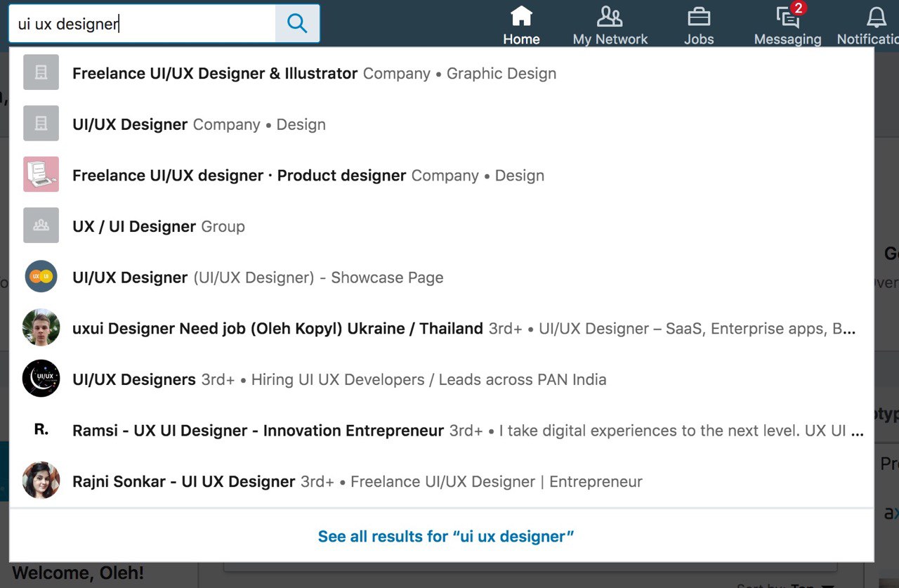Screen dimensions: 899x588
Task: Click the UX / UI Designer group icon
Action: coord(41,226)
